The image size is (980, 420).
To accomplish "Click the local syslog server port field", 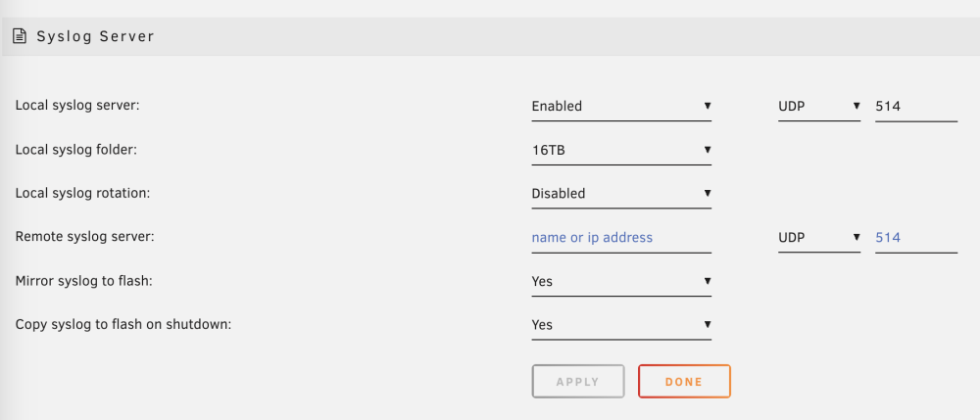I will 916,106.
